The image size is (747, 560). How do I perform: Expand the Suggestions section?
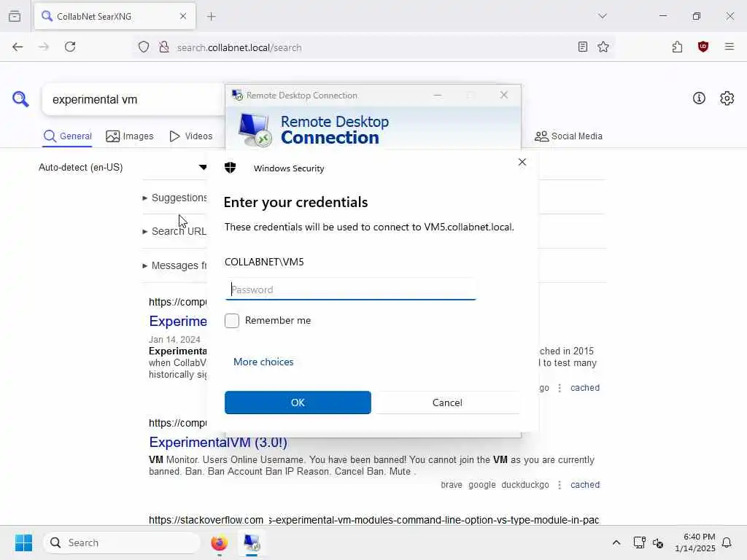coord(175,198)
